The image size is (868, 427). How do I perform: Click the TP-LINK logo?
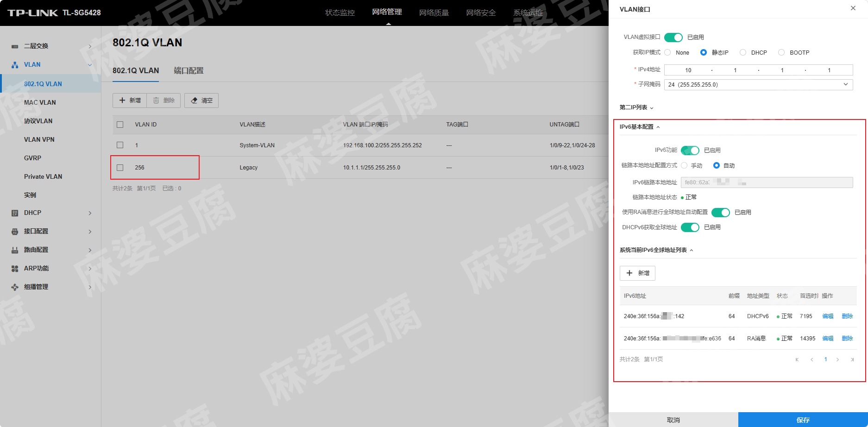click(32, 13)
